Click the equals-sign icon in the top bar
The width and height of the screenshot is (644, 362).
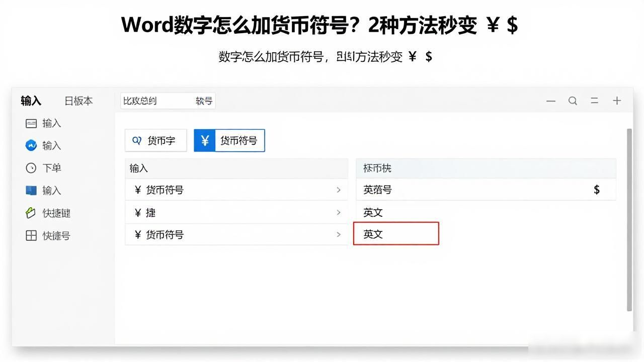point(595,101)
